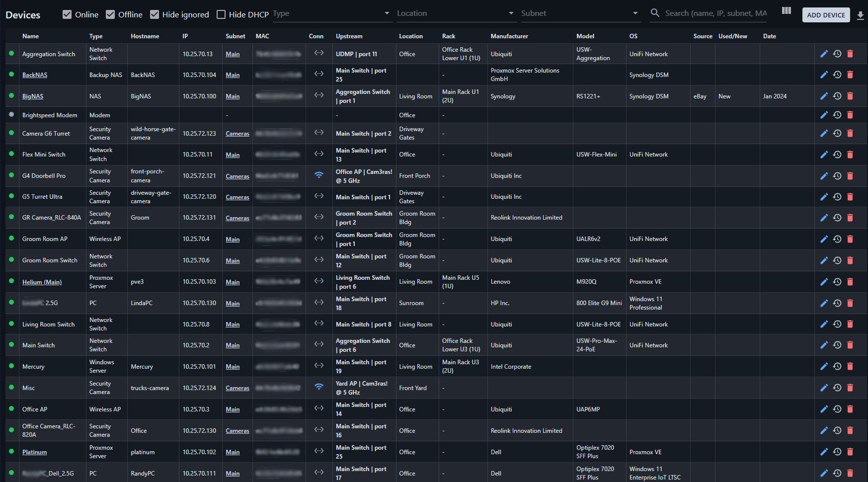View history for Office AP
Image resolution: width=868 pixels, height=482 pixels.
tap(837, 409)
